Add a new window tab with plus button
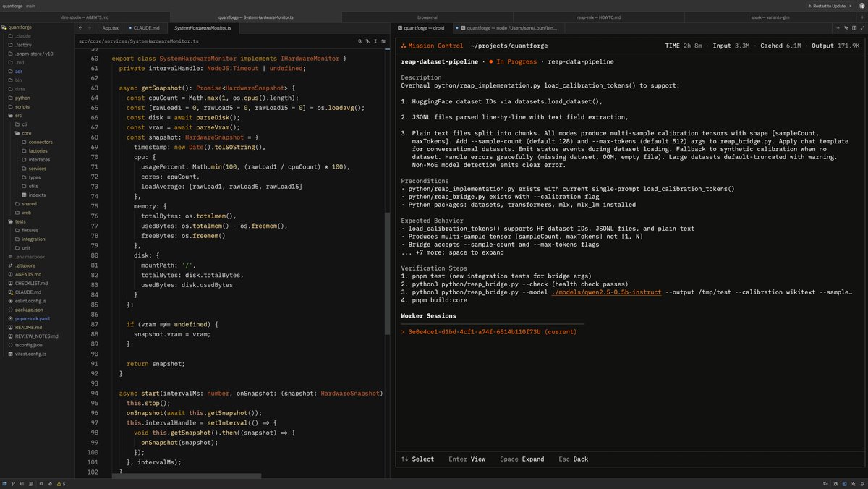 (861, 16)
